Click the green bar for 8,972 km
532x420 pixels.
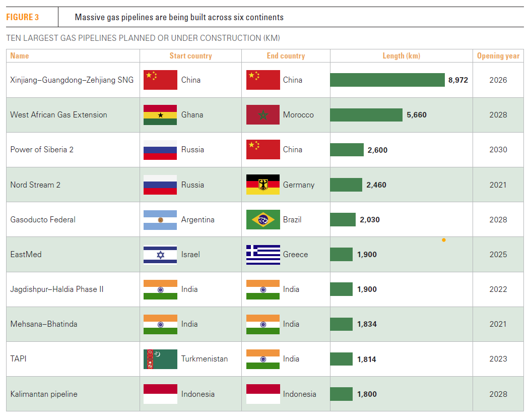click(x=387, y=80)
